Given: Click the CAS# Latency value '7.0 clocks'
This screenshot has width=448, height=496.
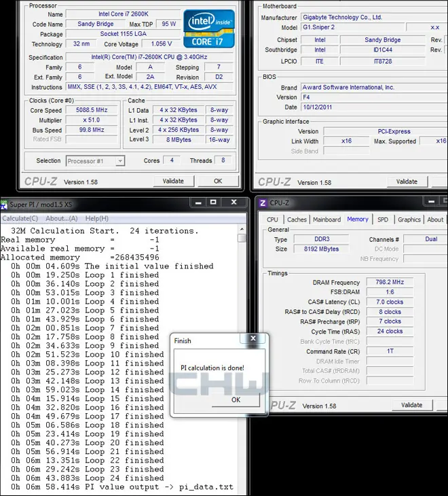Looking at the screenshot, I should [x=390, y=302].
